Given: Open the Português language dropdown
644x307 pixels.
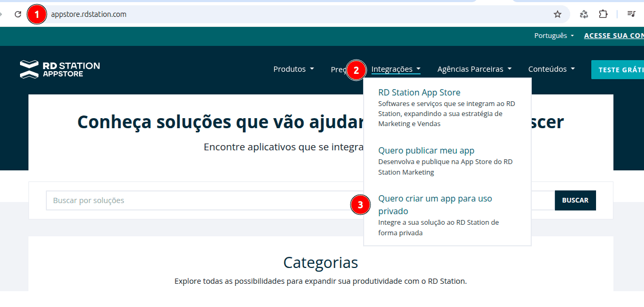Looking at the screenshot, I should pos(554,36).
